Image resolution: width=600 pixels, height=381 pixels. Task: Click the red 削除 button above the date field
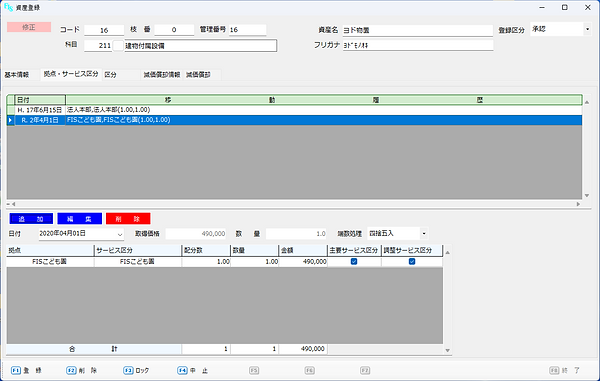(128, 219)
